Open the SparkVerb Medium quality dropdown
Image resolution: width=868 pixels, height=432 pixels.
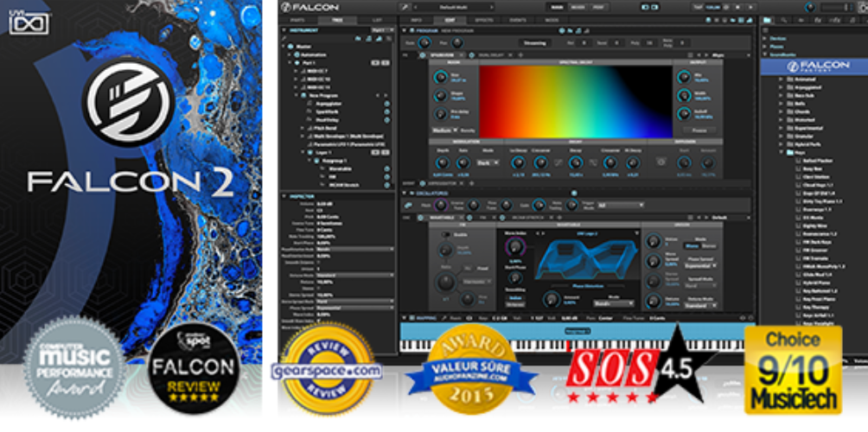445,130
